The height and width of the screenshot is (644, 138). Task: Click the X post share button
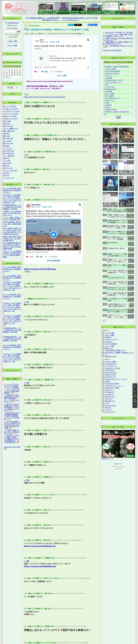tap(78, 25)
